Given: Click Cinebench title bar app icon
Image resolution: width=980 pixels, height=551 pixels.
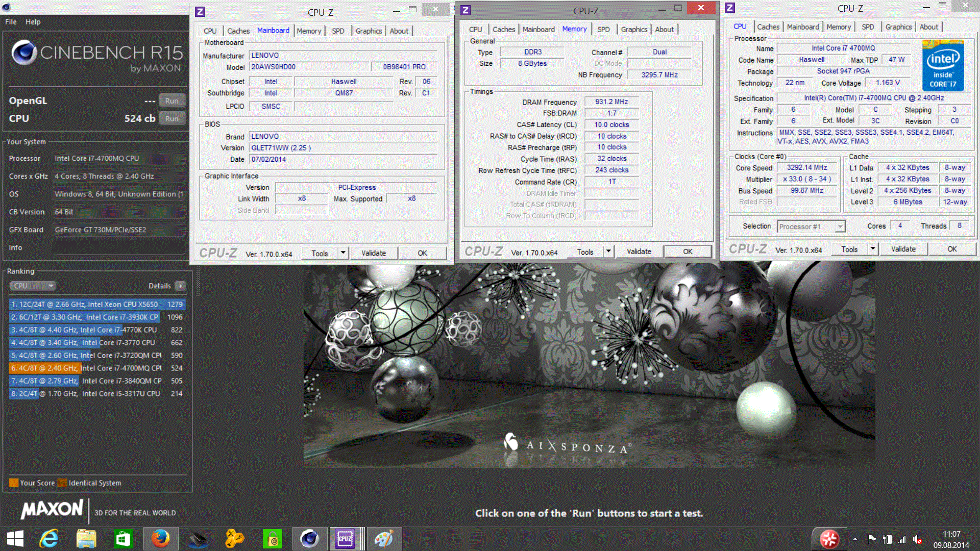Looking at the screenshot, I should pos(6,7).
